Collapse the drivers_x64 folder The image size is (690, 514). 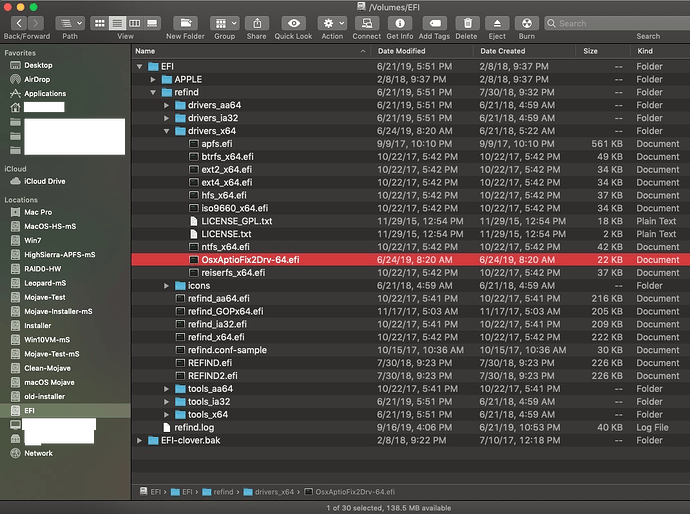pyautogui.click(x=165, y=131)
